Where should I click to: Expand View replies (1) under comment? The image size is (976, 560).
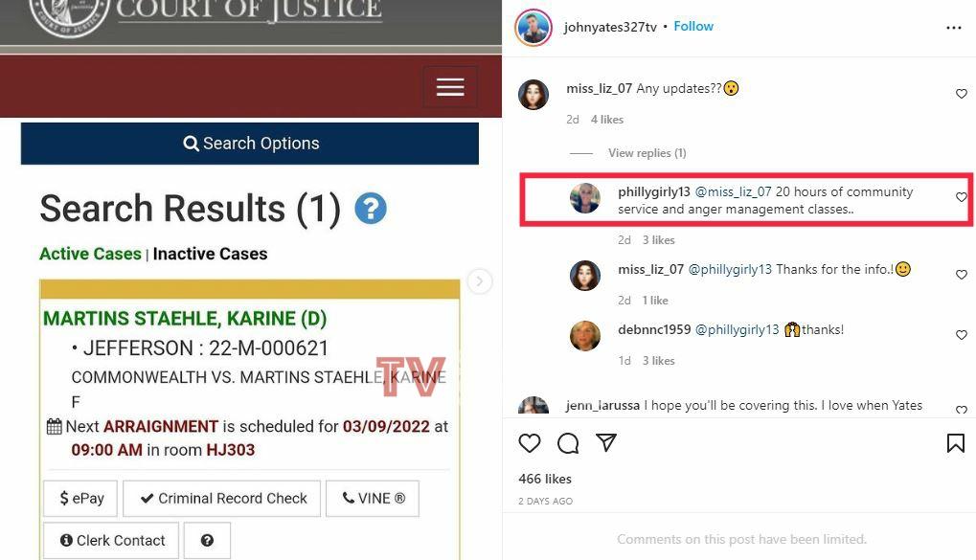(x=647, y=153)
